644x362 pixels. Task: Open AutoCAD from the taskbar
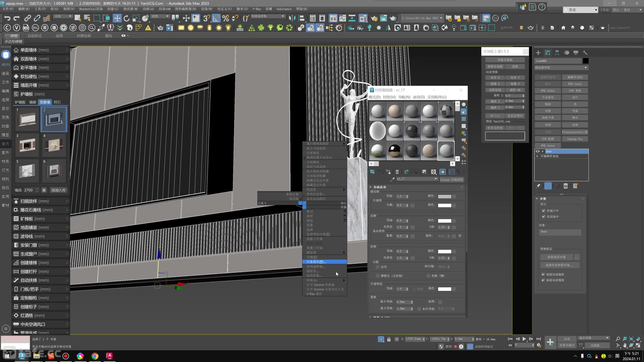[109, 356]
